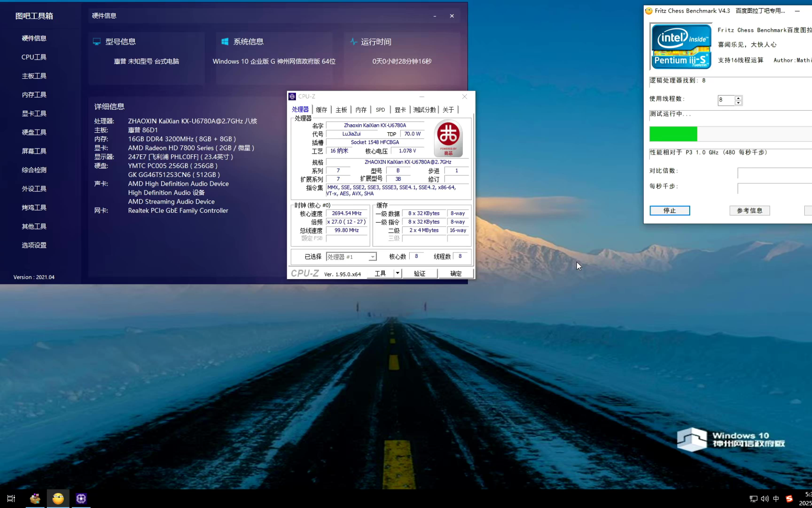The height and width of the screenshot is (508, 812).
Task: Expand the 工具 button dropdown arrow
Action: [397, 273]
